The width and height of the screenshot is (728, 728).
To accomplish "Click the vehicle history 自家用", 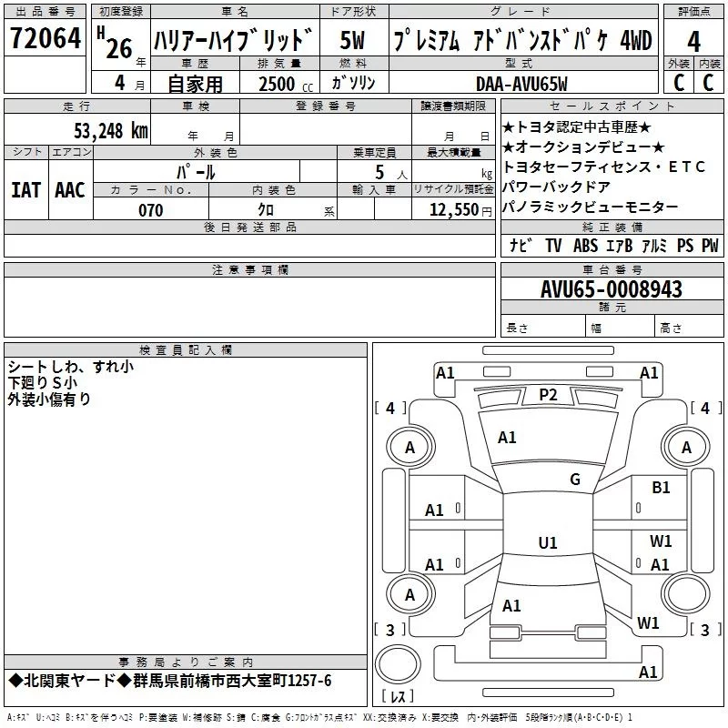I will point(195,84).
